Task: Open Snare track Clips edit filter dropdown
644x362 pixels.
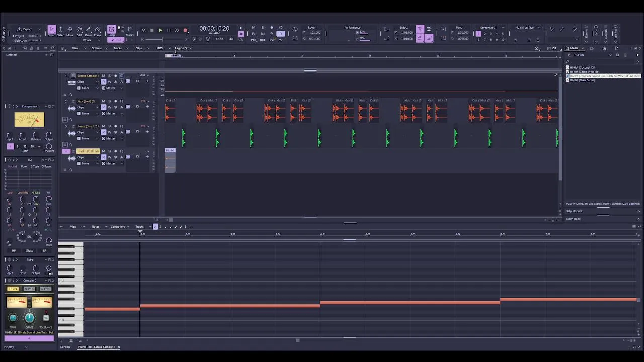Action: (x=88, y=132)
